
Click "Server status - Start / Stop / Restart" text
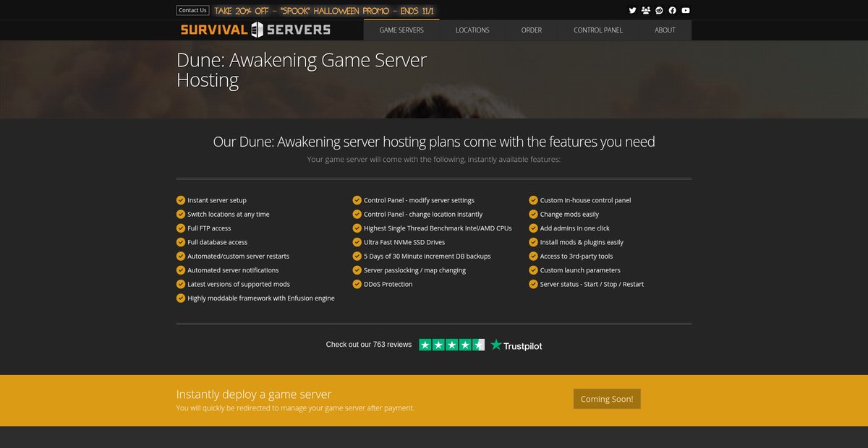592,284
